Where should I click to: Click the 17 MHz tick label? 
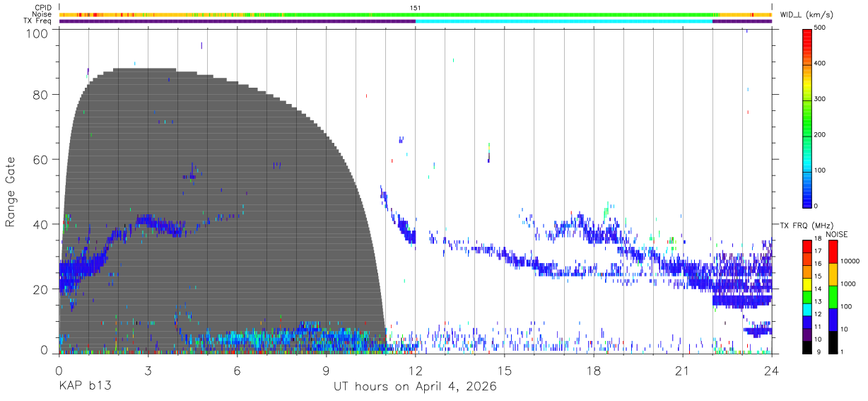click(818, 251)
